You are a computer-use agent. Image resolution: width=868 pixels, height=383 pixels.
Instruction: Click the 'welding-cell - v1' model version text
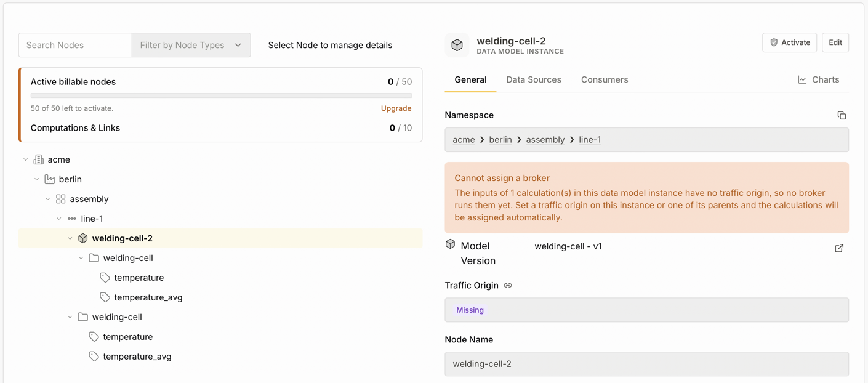tap(568, 246)
